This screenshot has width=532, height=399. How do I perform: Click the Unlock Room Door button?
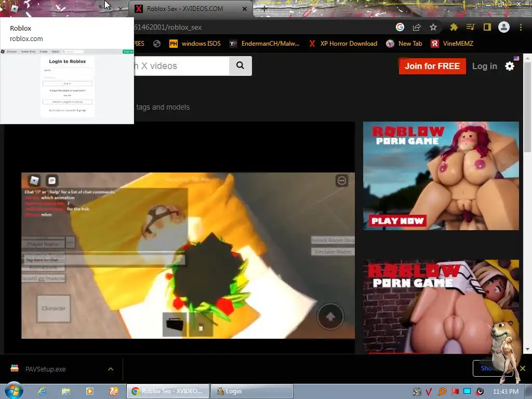(x=333, y=240)
